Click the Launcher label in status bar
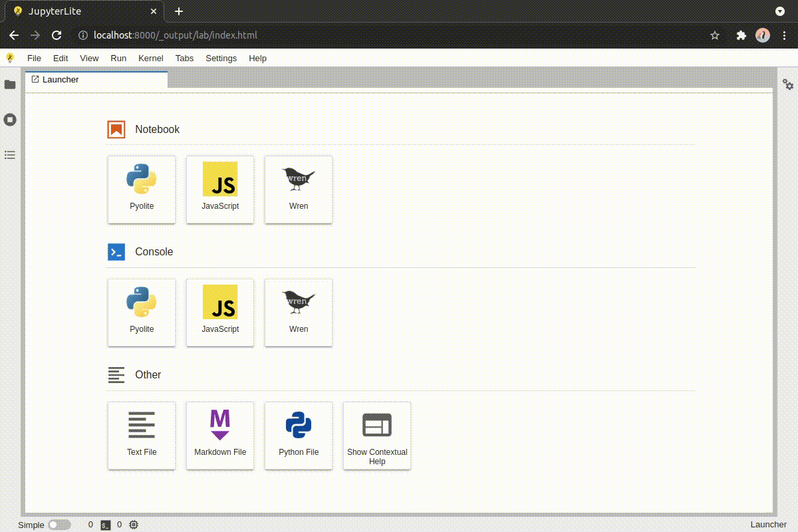Screen dimensions: 798x532 [x=769, y=525]
